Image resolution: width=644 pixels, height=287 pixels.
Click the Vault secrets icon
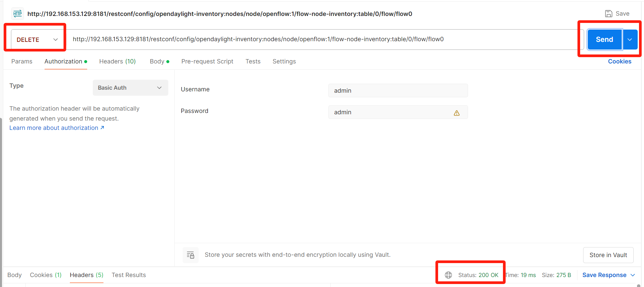click(191, 255)
